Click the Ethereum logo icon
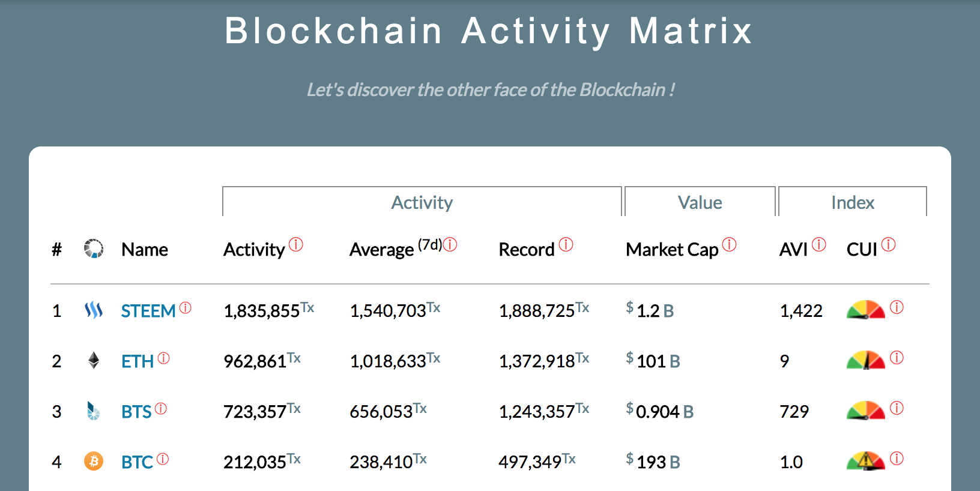 [94, 360]
